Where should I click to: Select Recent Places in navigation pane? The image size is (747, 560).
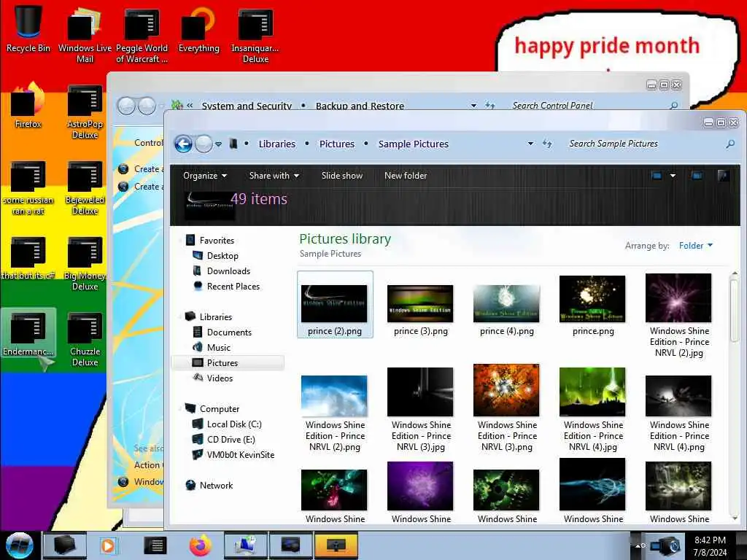pos(233,286)
